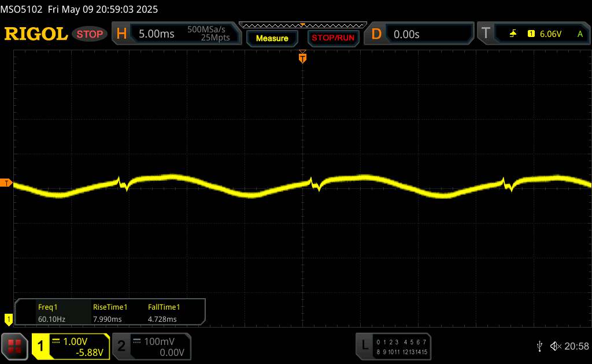Viewport: 592px width, 364px height.
Task: Click the USB connection status icon
Action: click(x=539, y=346)
